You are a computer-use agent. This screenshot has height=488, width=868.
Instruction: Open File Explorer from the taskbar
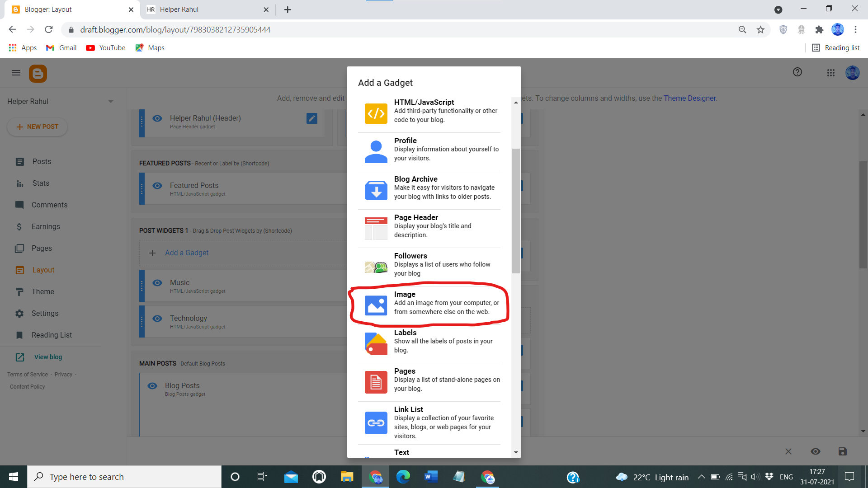click(x=347, y=477)
